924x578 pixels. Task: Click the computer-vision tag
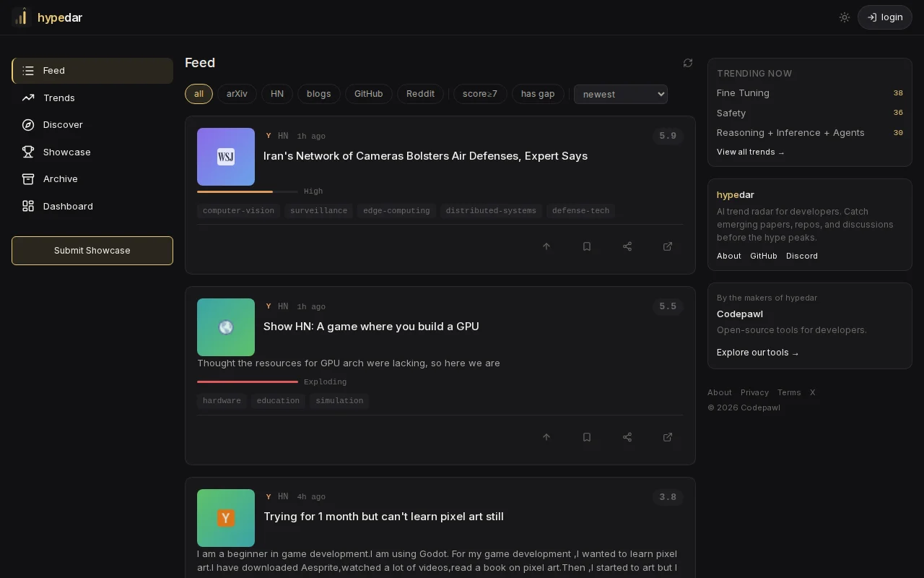[238, 211]
